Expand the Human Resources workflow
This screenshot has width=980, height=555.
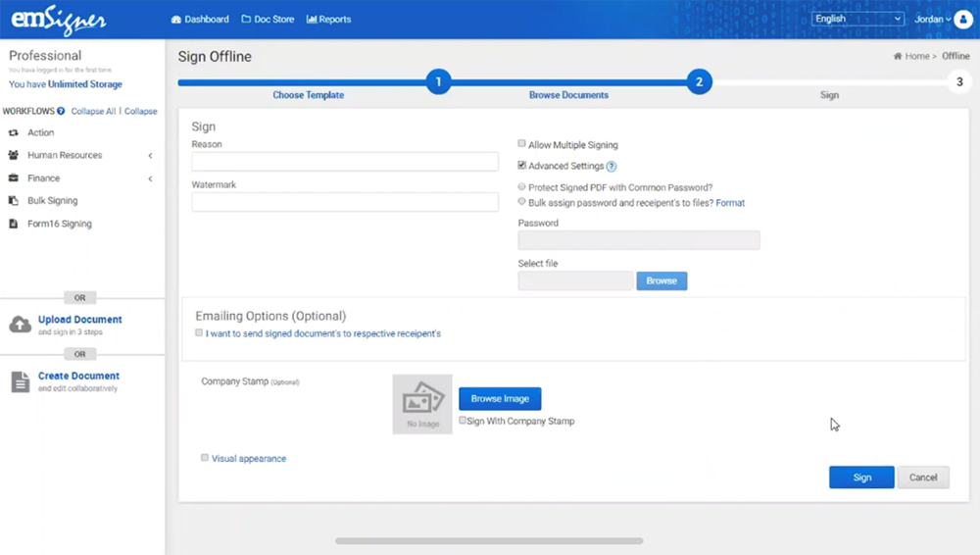click(x=150, y=156)
